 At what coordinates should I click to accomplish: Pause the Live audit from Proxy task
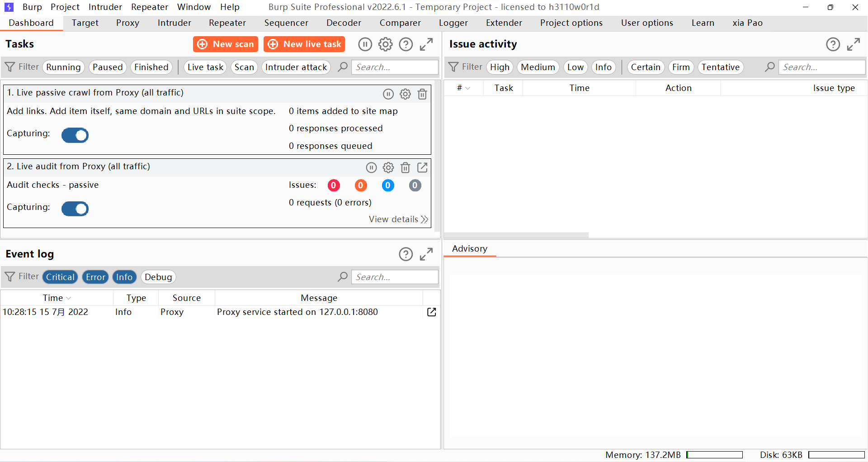(371, 168)
